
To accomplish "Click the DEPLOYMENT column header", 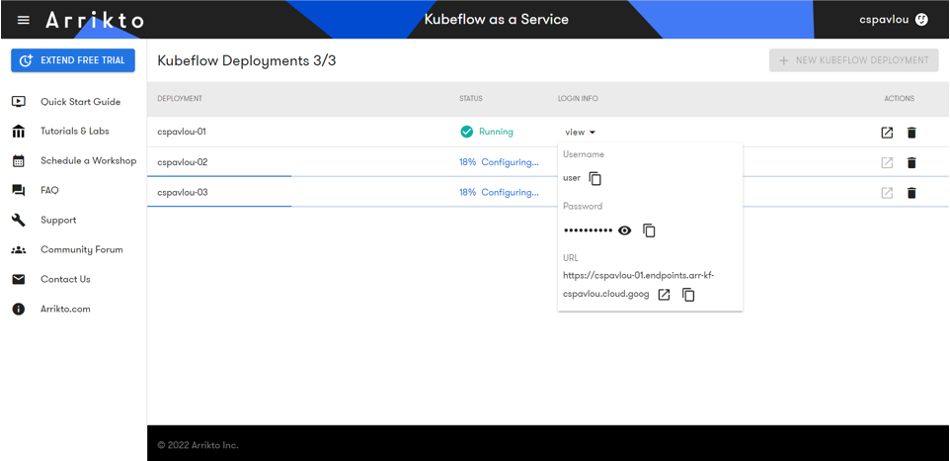I will coord(180,99).
